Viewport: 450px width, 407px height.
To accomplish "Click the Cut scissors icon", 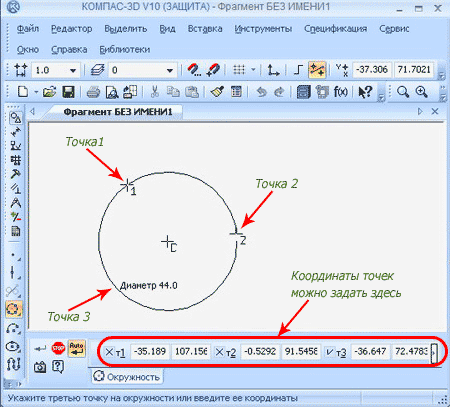I will pos(154,92).
